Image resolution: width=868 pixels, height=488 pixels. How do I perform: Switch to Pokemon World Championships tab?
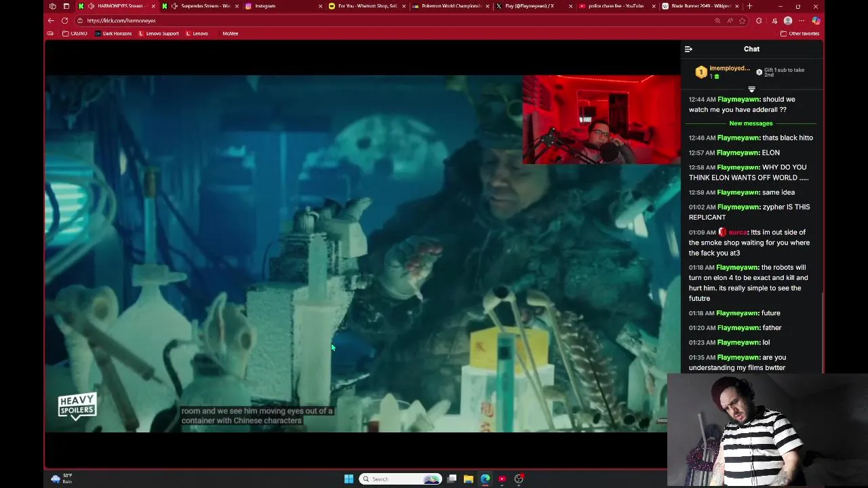[x=451, y=6]
